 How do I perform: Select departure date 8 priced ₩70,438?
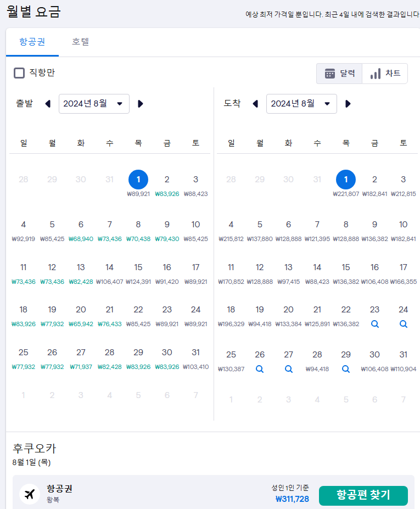pyautogui.click(x=138, y=231)
